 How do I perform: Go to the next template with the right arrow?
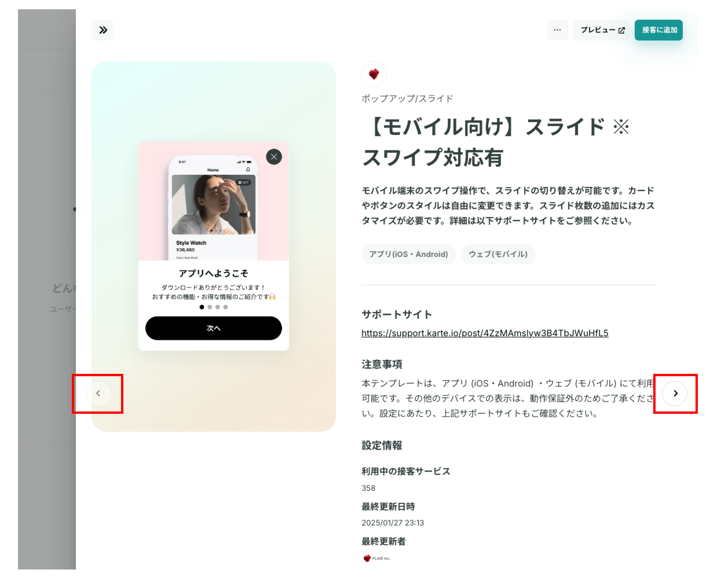675,393
